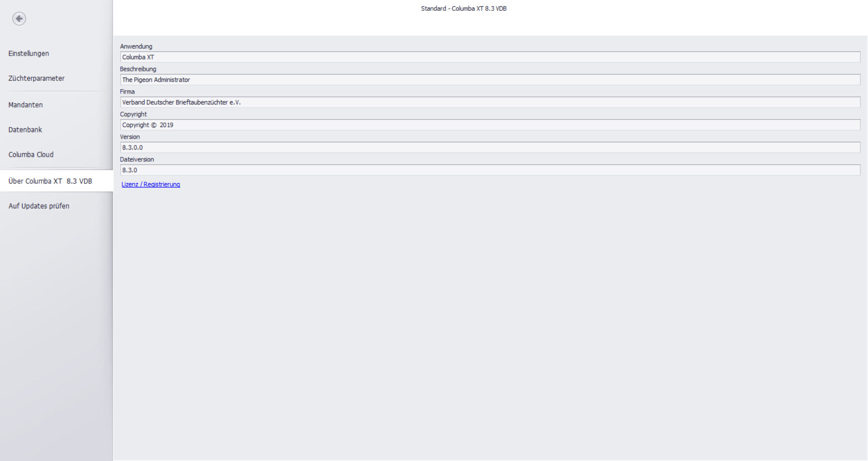Go to the Mandanten section
The width and height of the screenshot is (868, 461).
coord(25,105)
